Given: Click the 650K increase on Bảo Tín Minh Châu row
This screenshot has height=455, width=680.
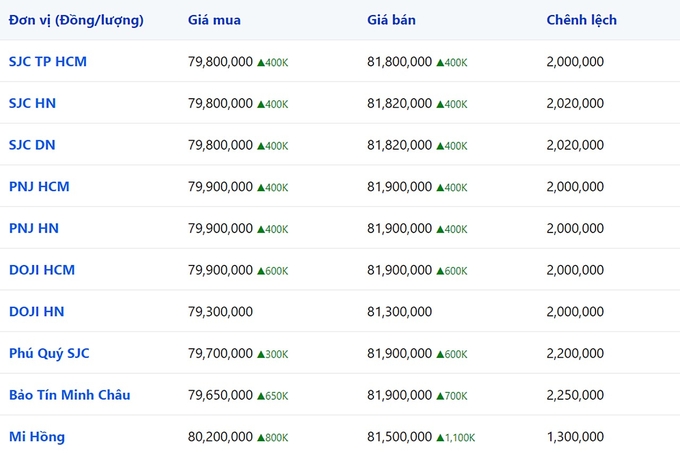Looking at the screenshot, I should pos(273,396).
